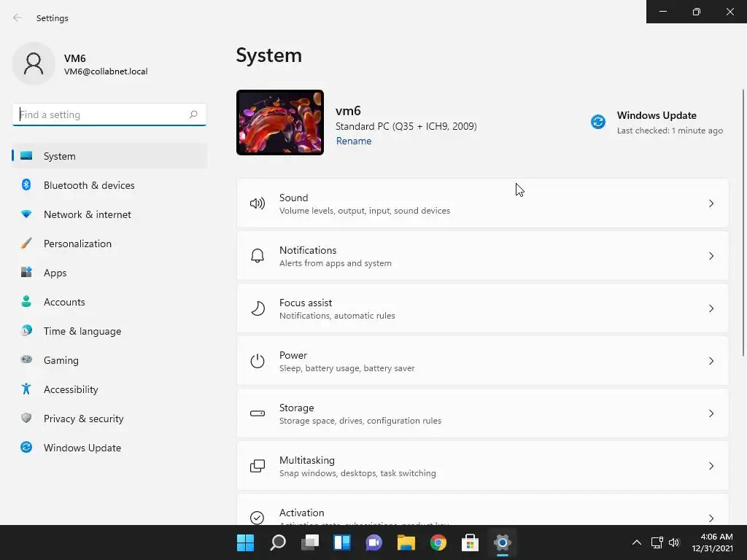
Task: Click the Time & language globe icon
Action: 26,330
